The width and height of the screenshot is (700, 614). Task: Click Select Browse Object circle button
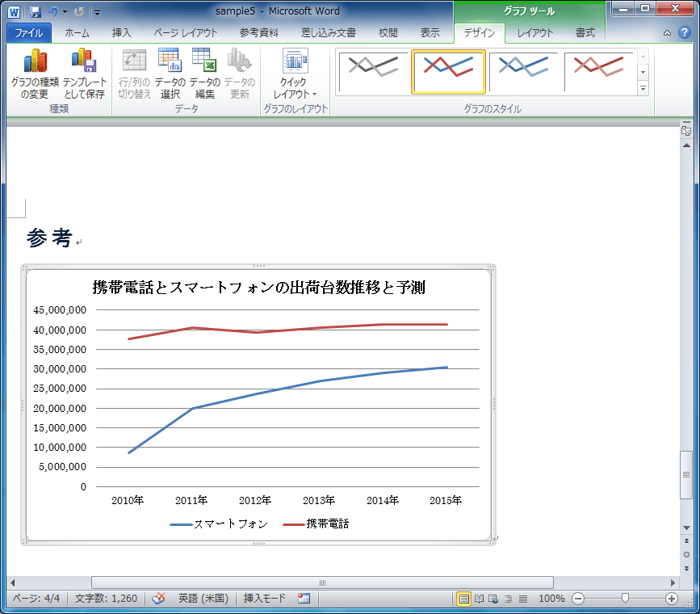(686, 554)
